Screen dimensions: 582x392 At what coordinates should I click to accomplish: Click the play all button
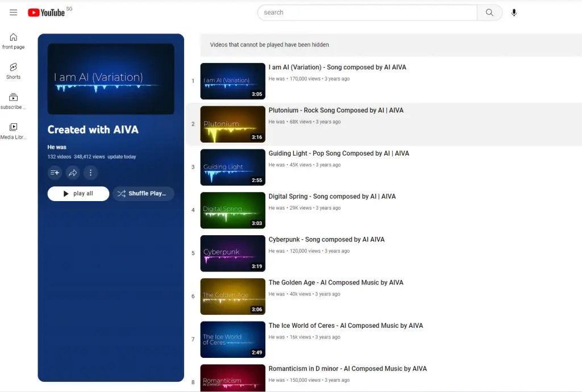click(x=78, y=194)
